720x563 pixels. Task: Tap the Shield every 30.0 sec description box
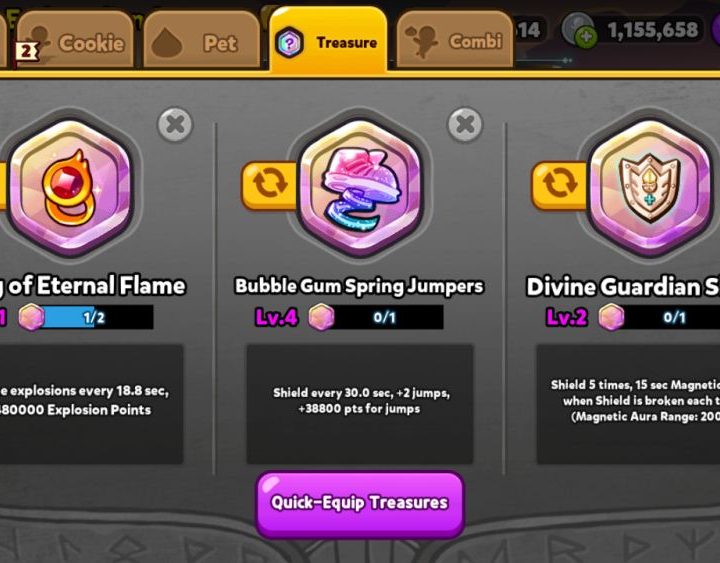click(x=360, y=404)
